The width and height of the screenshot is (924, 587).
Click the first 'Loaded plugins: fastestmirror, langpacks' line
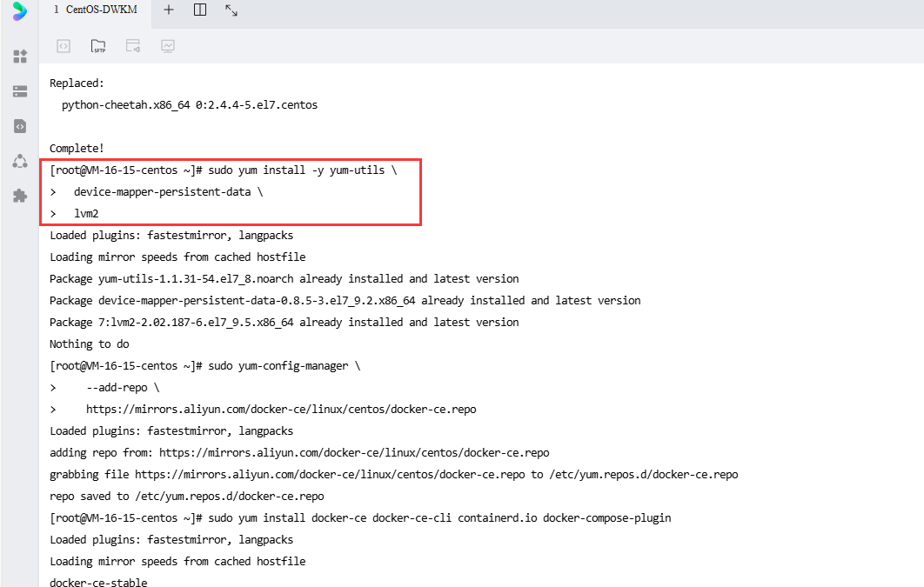coord(171,236)
